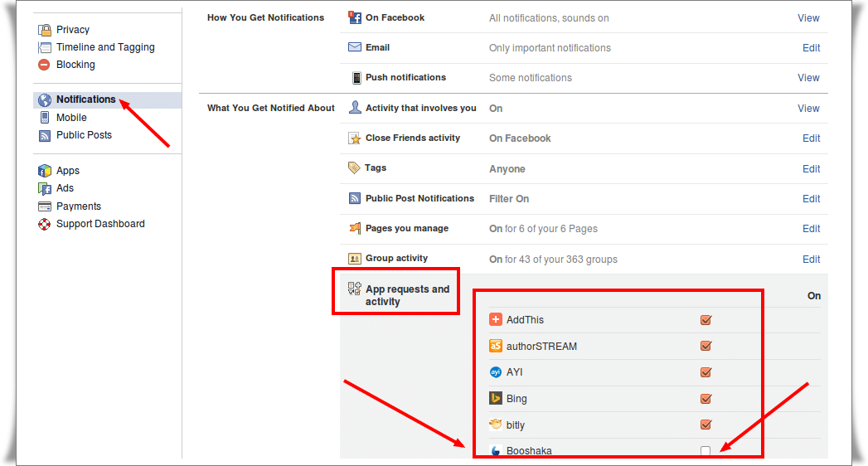The image size is (868, 466).
Task: Click Edit for Email notifications
Action: coord(811,47)
